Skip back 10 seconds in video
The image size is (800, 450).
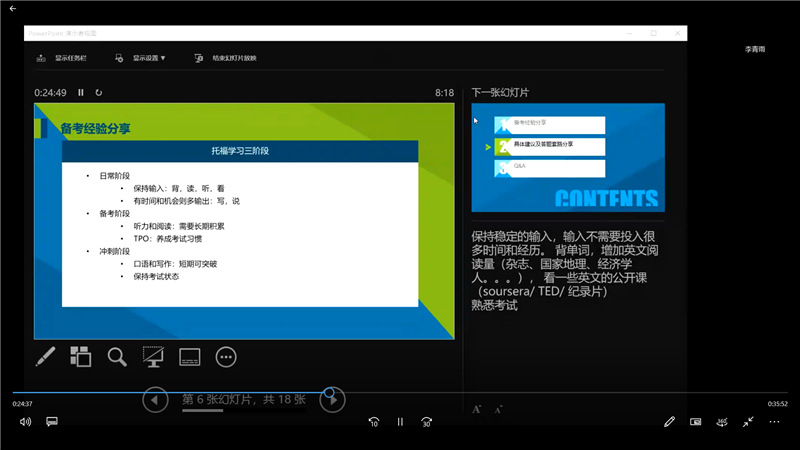click(x=373, y=421)
